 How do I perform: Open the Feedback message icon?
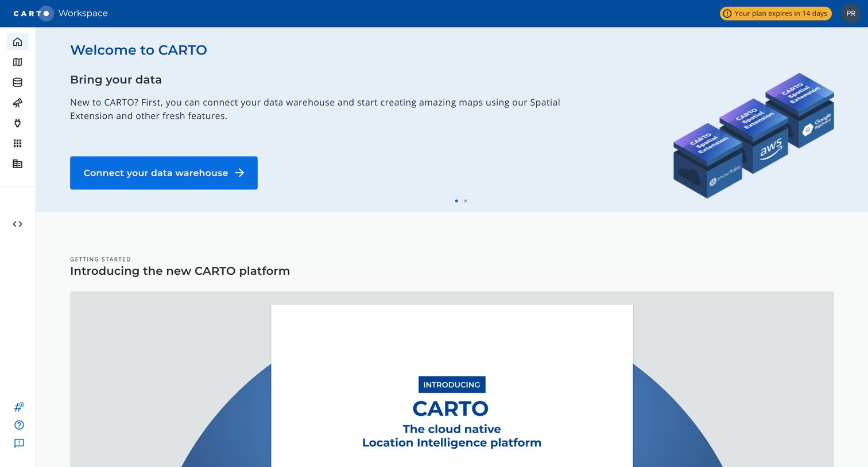[x=19, y=443]
